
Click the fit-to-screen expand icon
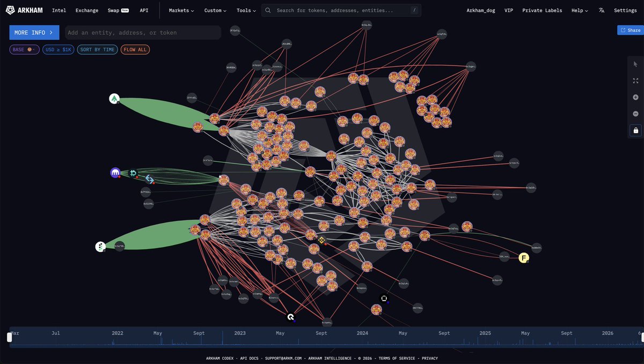coord(635,81)
